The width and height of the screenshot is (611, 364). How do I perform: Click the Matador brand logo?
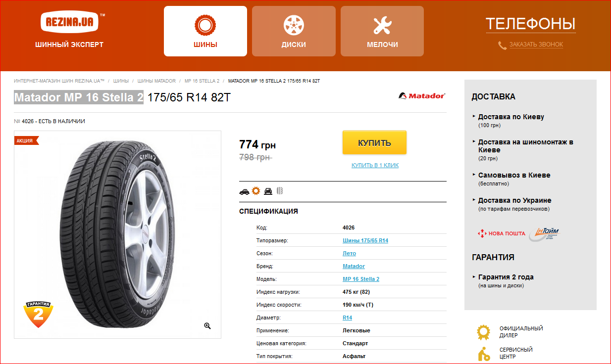click(422, 96)
